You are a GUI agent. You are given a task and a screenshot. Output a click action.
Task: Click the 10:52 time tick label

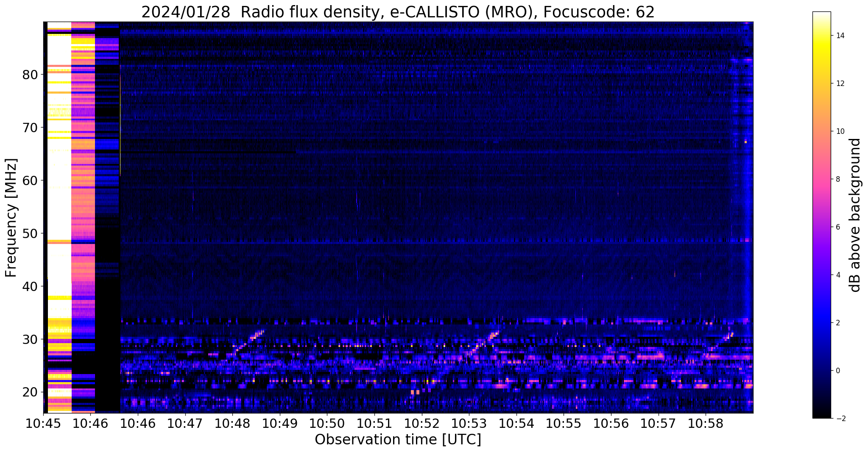pos(422,424)
